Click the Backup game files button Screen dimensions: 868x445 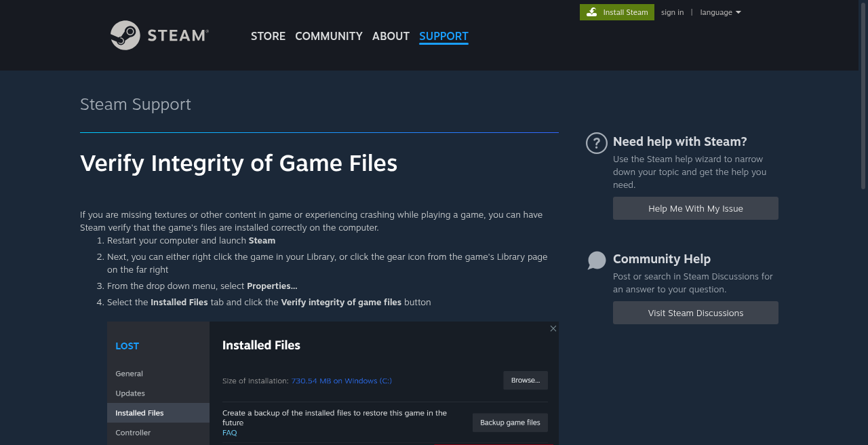coord(510,423)
